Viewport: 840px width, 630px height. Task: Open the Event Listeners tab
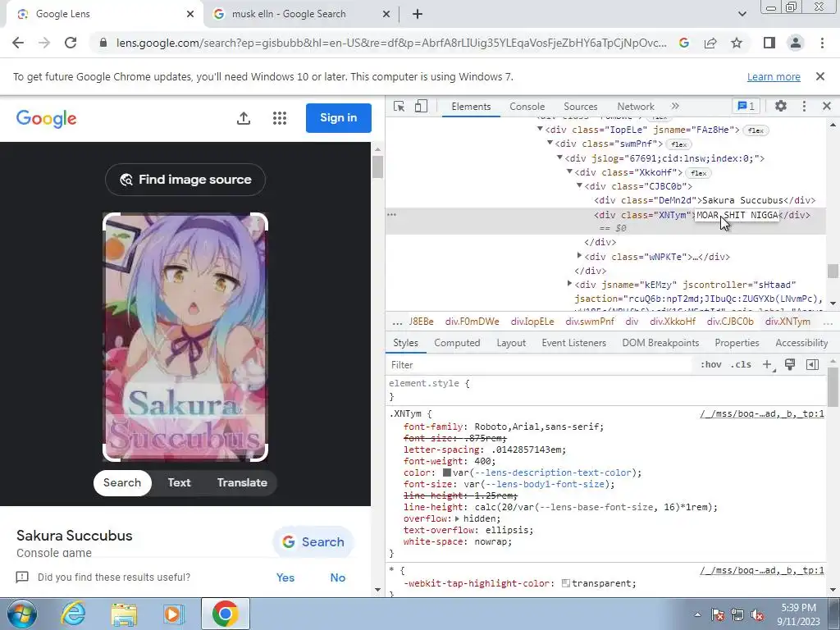point(573,343)
